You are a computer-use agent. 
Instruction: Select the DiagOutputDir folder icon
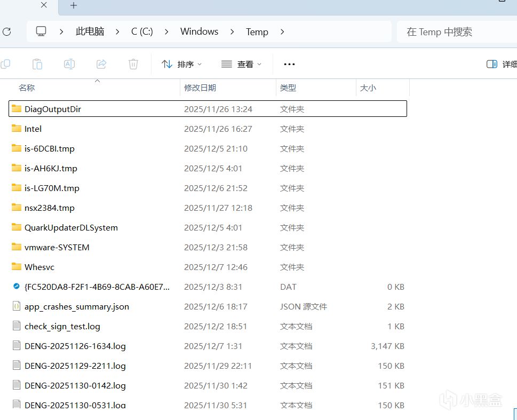click(17, 108)
